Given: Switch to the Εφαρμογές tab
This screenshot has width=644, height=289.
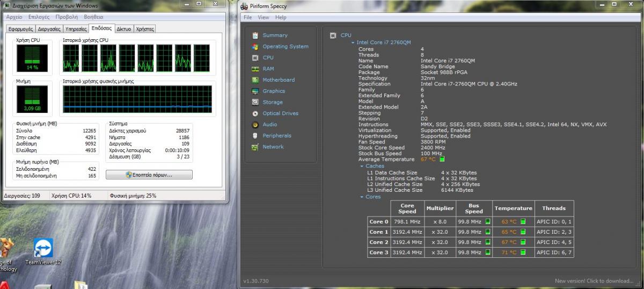Looking at the screenshot, I should tap(21, 29).
